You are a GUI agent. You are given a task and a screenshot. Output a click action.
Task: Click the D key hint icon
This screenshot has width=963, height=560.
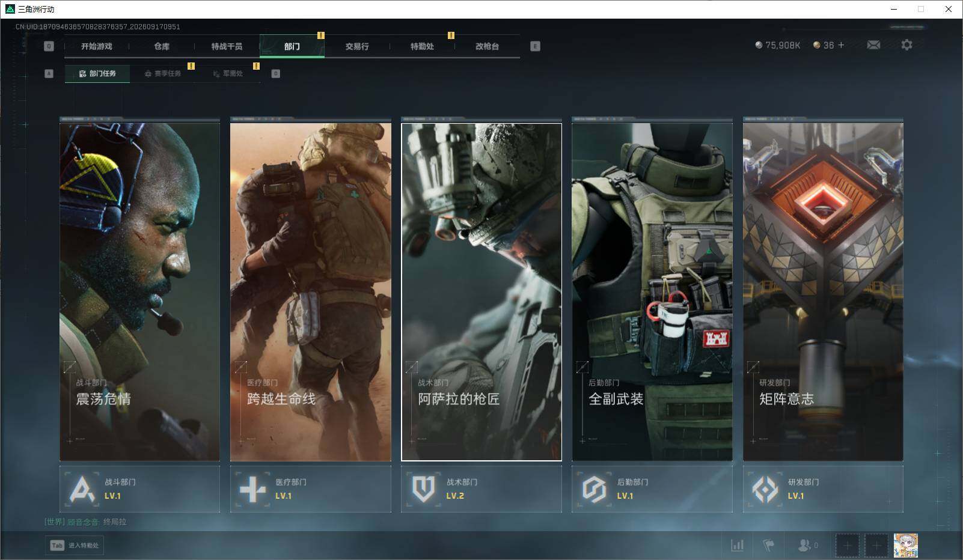coord(275,74)
